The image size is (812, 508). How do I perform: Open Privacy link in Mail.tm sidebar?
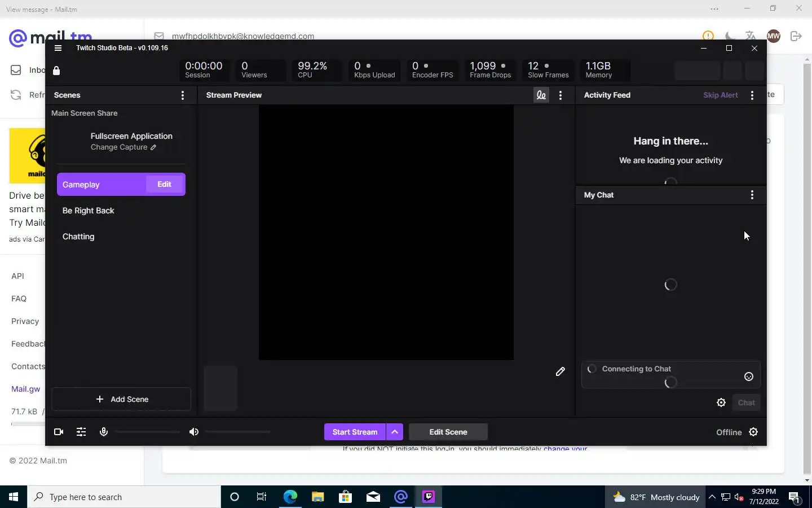pyautogui.click(x=25, y=321)
